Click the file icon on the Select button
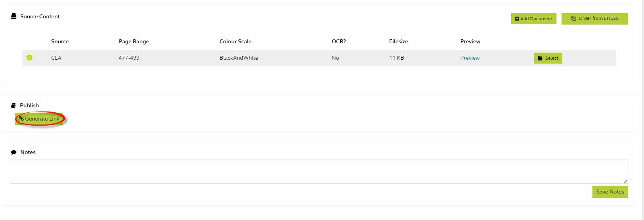The width and height of the screenshot is (644, 220). click(540, 58)
